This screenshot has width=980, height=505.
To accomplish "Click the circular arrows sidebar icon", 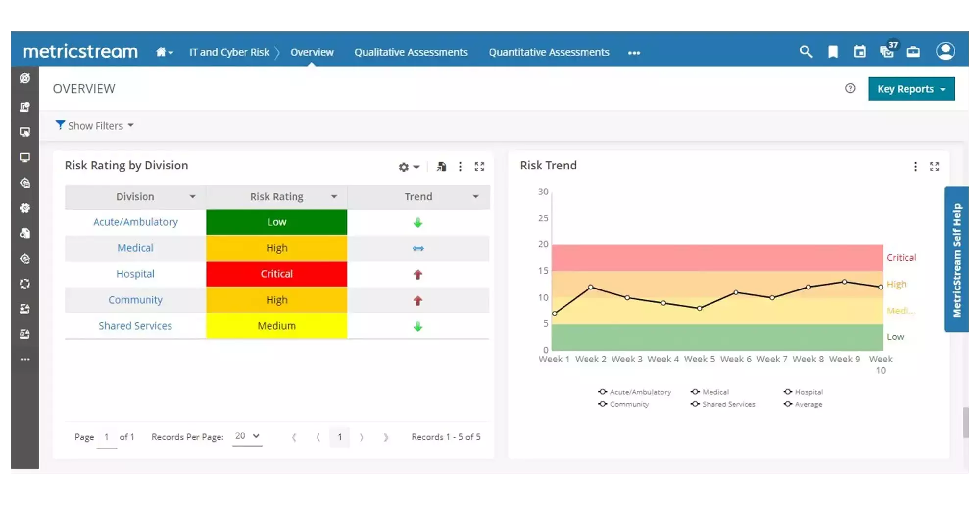I will [x=25, y=284].
